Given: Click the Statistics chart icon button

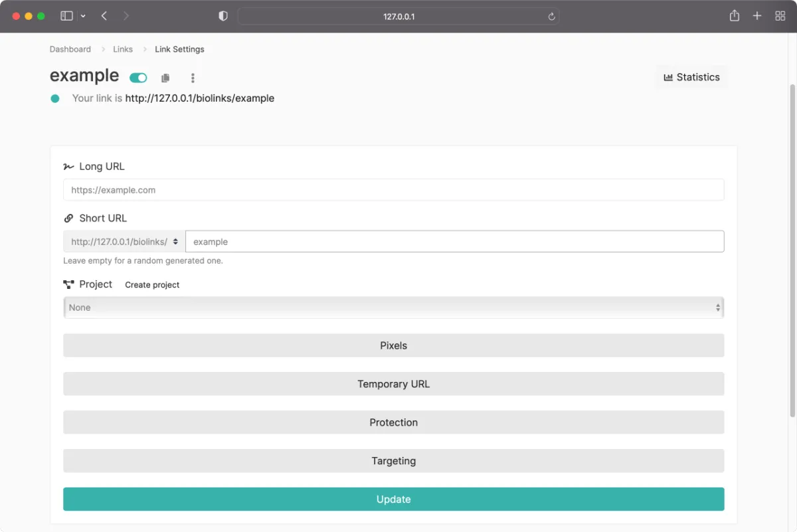Looking at the screenshot, I should tap(691, 77).
